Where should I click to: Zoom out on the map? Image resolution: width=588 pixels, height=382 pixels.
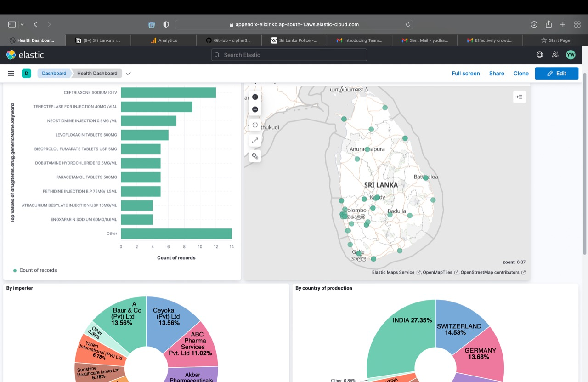(255, 109)
